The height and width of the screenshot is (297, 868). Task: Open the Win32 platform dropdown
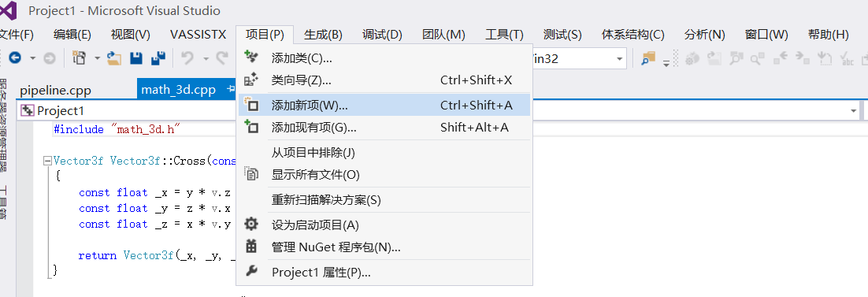(619, 59)
